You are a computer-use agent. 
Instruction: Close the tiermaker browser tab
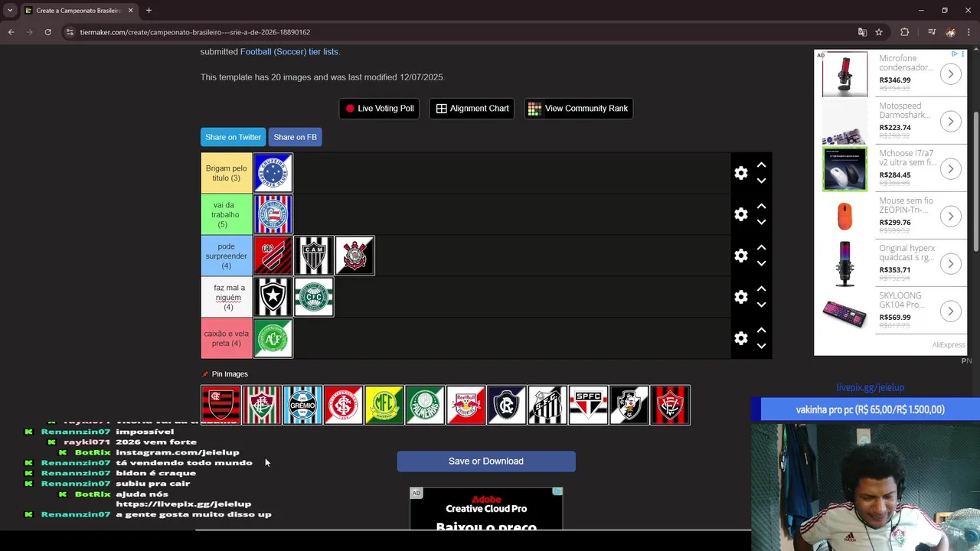pyautogui.click(x=131, y=11)
